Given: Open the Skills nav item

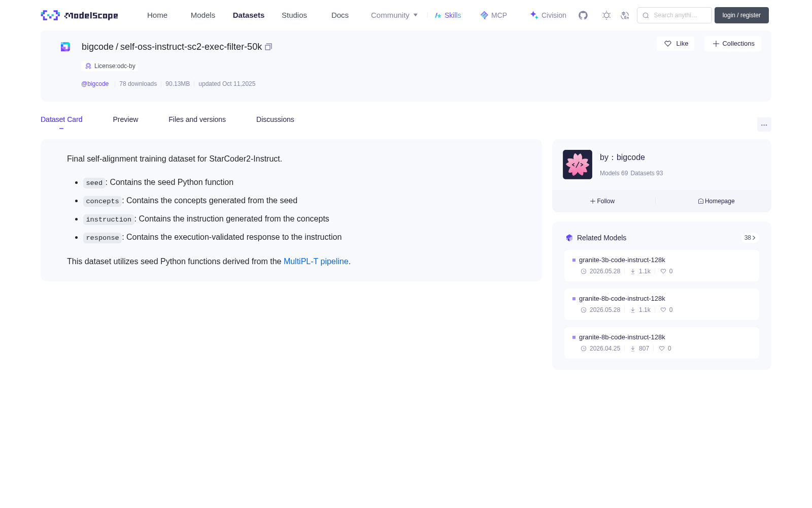Looking at the screenshot, I should (x=448, y=15).
